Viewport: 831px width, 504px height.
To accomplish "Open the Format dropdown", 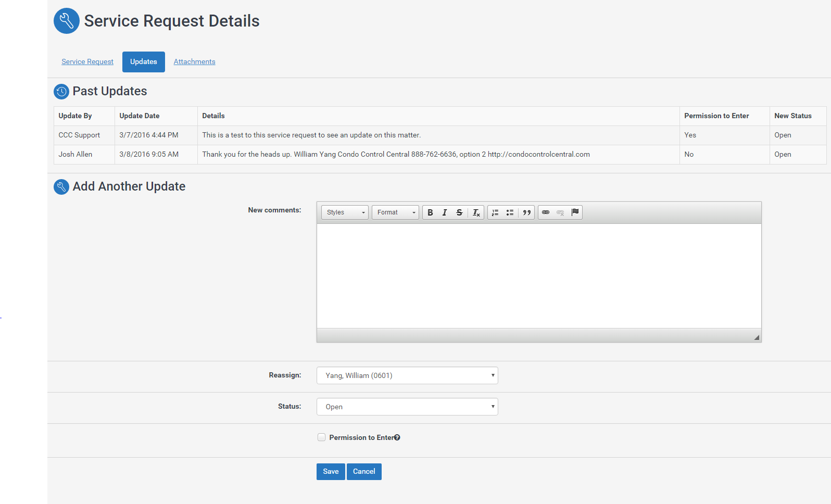I will point(395,212).
